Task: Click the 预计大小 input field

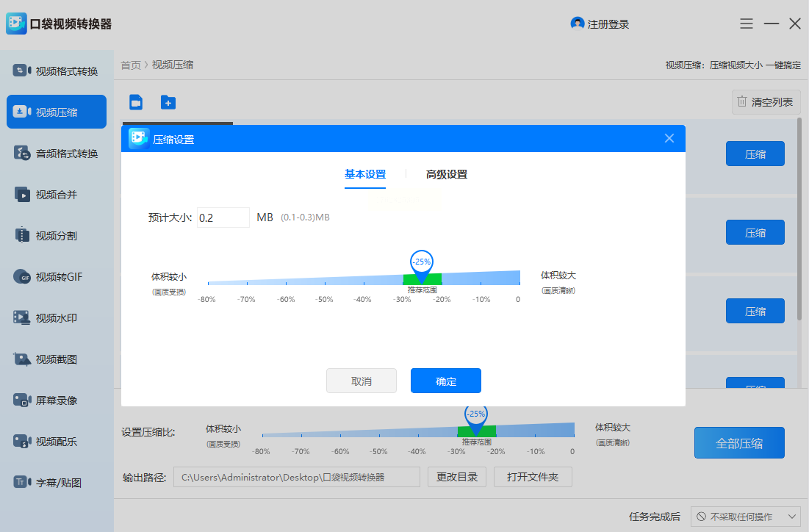Action: (x=223, y=218)
